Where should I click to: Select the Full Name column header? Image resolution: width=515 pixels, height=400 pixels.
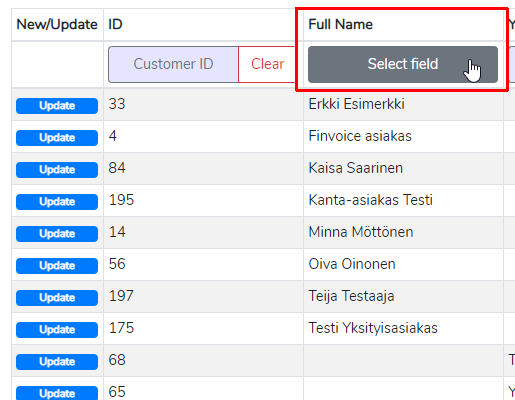[x=341, y=24]
